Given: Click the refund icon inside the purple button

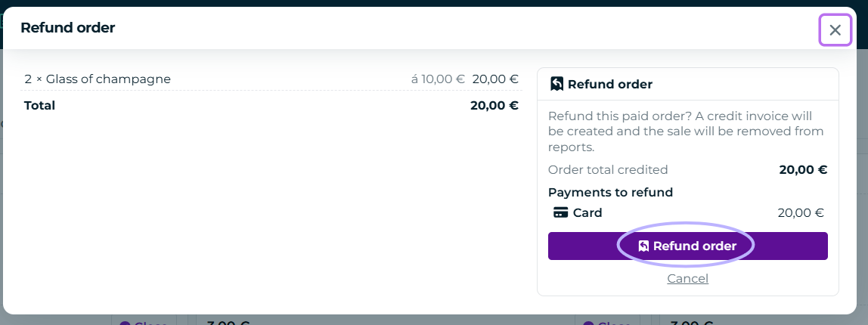Looking at the screenshot, I should pos(643,246).
